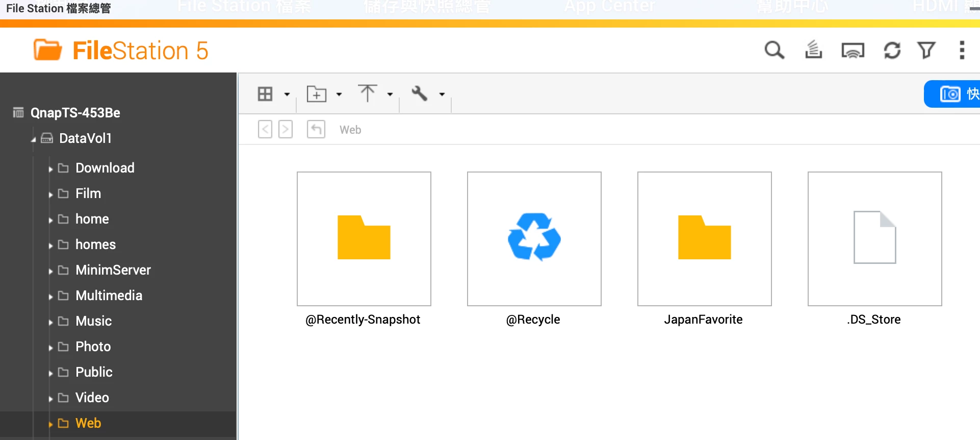Screen dimensions: 980x440
Task: Select Download folder in sidebar
Action: click(x=105, y=168)
